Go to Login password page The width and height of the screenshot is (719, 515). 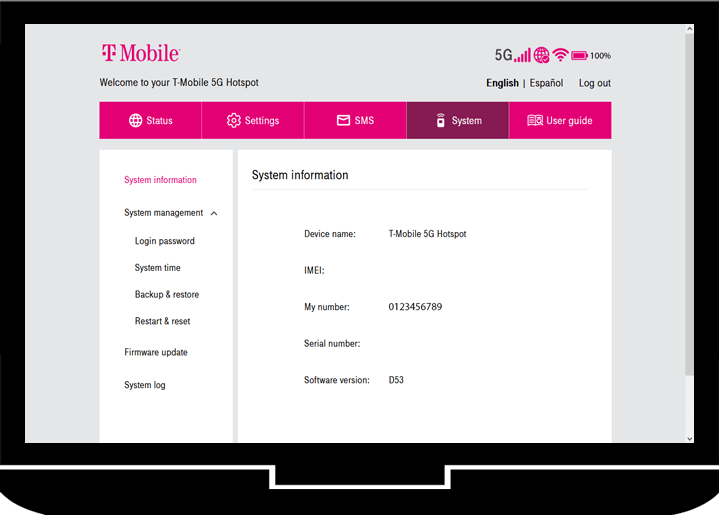pos(164,241)
